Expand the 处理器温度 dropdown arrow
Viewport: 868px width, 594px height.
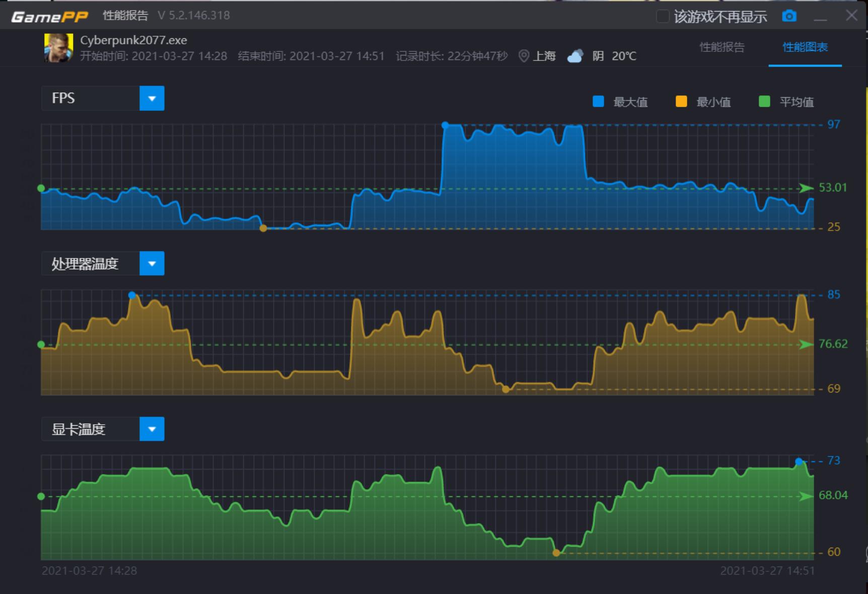[152, 263]
